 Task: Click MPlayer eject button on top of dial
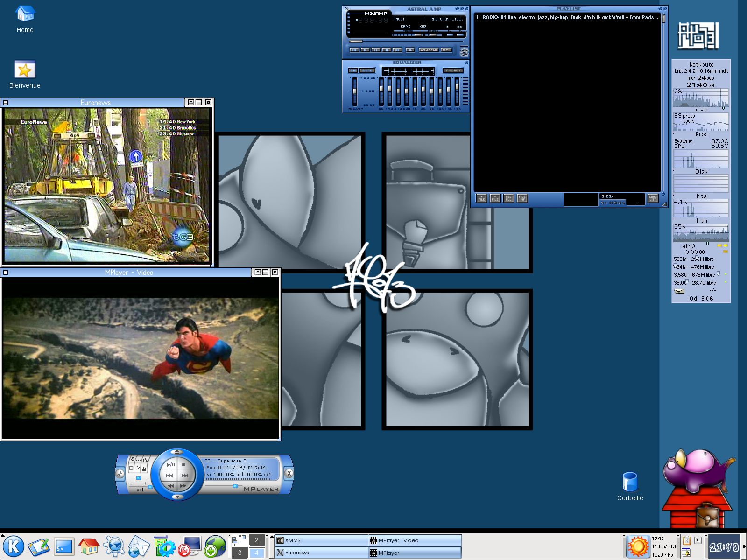point(176,452)
